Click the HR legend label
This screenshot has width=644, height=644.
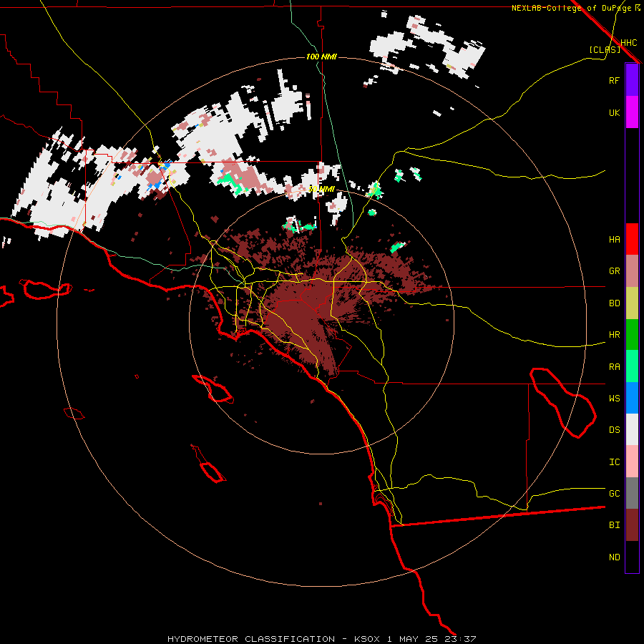click(x=614, y=335)
